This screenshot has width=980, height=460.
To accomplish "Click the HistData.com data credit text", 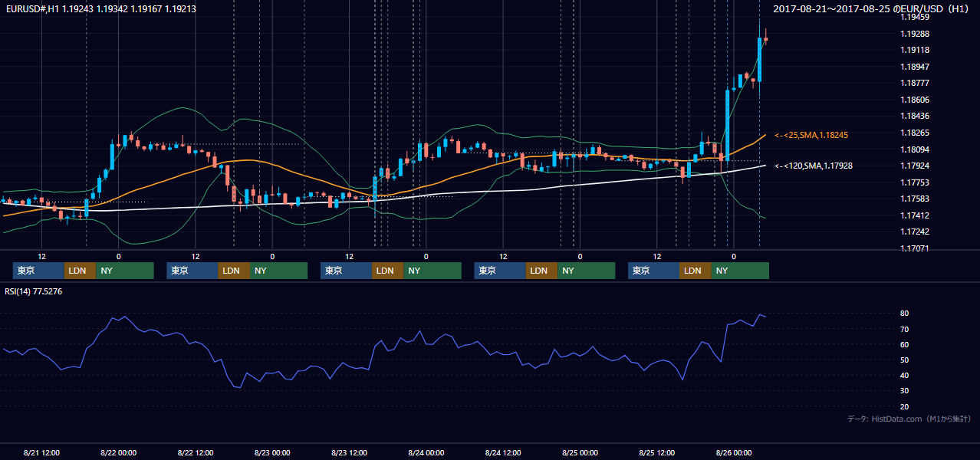I will tap(909, 419).
